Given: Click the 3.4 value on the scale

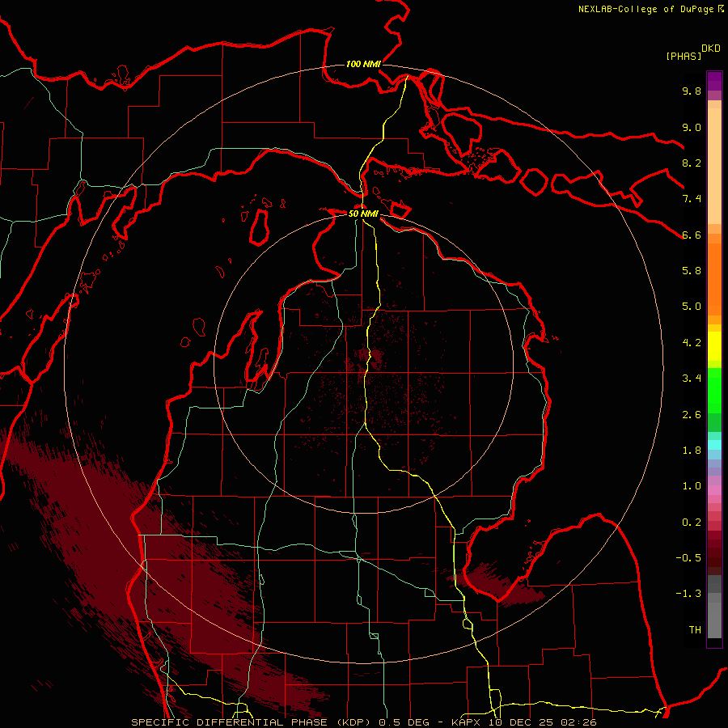Looking at the screenshot, I should tap(692, 379).
